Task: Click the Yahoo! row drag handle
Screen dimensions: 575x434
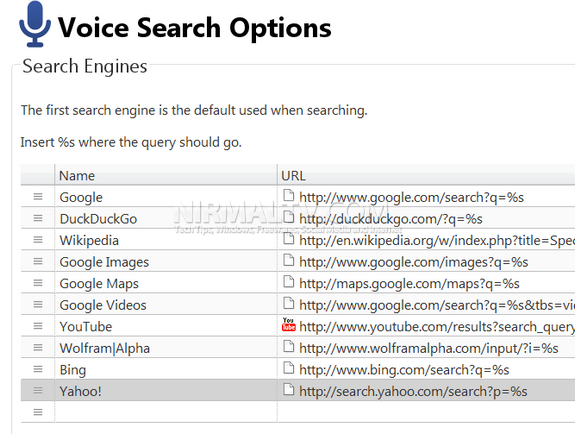Action: (38, 391)
